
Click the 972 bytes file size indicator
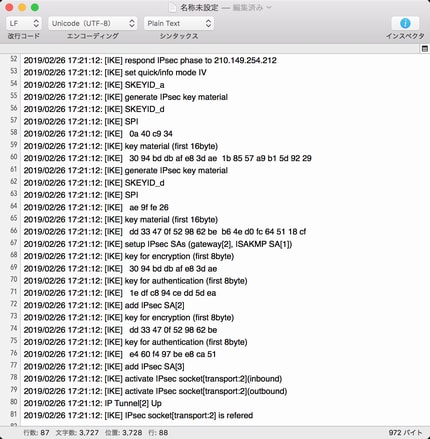click(x=405, y=433)
